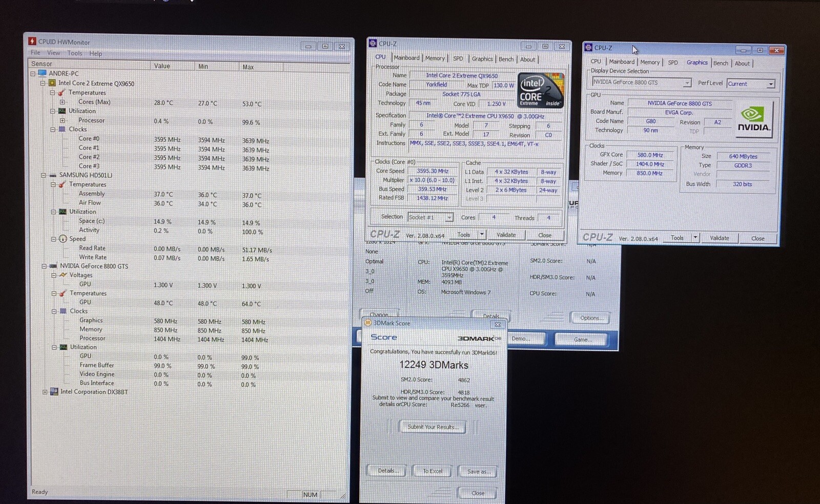Click the CPU-Z title icon in the Graphics window
This screenshot has height=504, width=820.
(x=588, y=48)
